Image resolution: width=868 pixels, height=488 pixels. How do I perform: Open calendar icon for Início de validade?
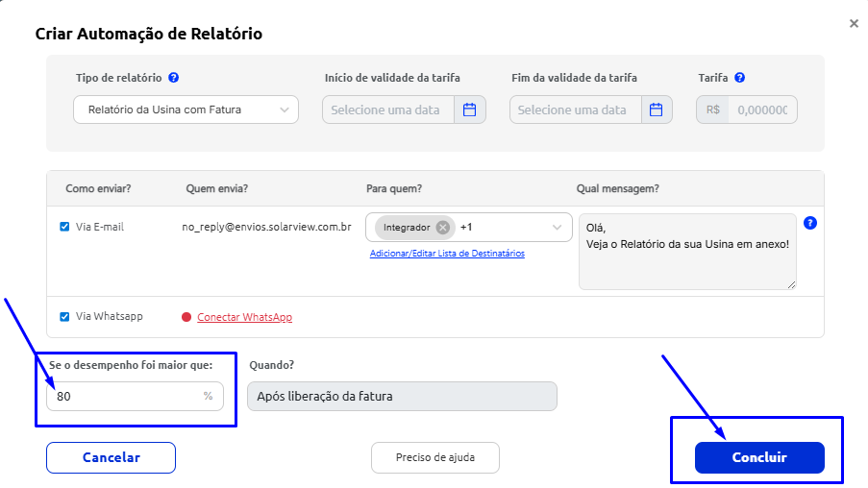470,110
